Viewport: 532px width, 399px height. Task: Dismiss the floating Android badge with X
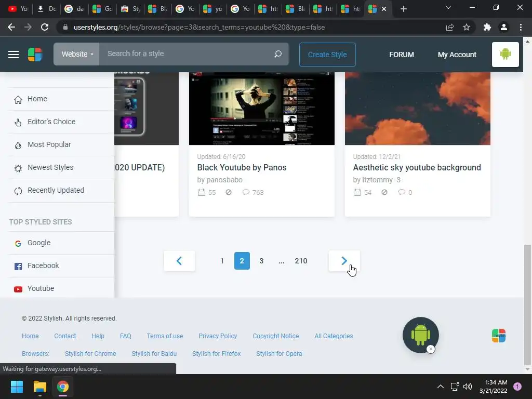[x=431, y=349]
